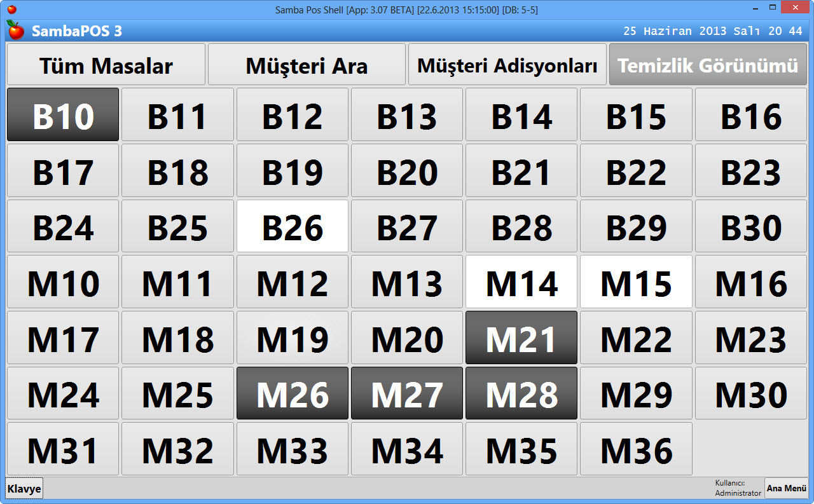Open table M26
This screenshot has width=814, height=504.
(x=292, y=393)
